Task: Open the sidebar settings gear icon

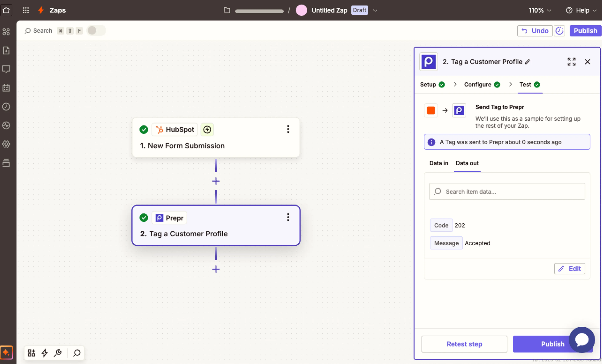Action: tap(6, 144)
